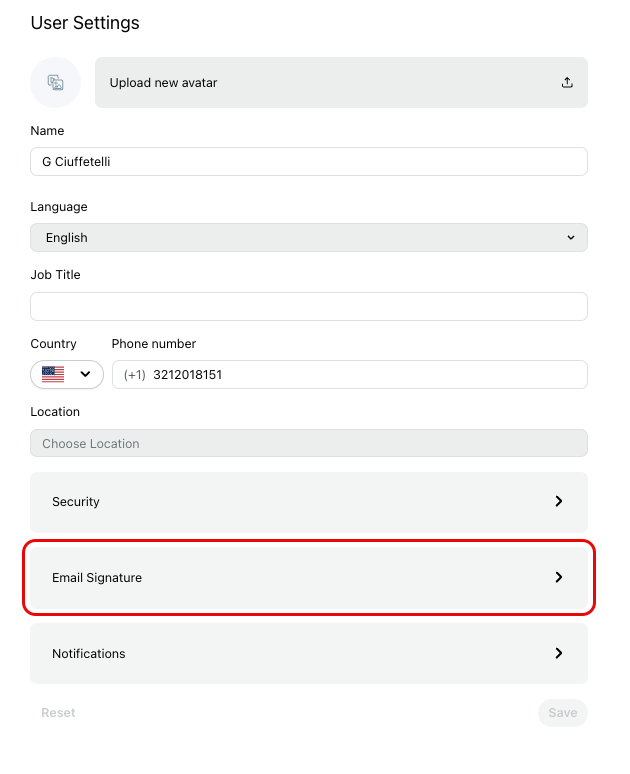This screenshot has width=630, height=774.
Task: Click the avatar placeholder image icon
Action: point(55,82)
